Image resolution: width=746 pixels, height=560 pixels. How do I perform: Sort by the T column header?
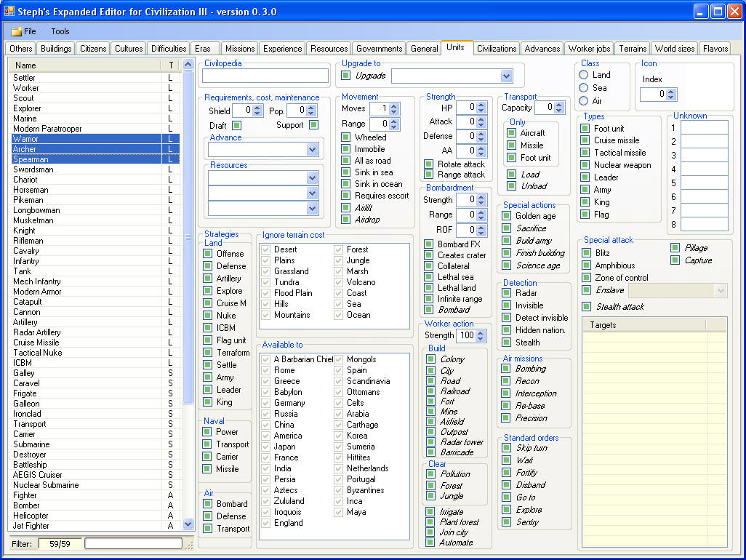(x=171, y=65)
